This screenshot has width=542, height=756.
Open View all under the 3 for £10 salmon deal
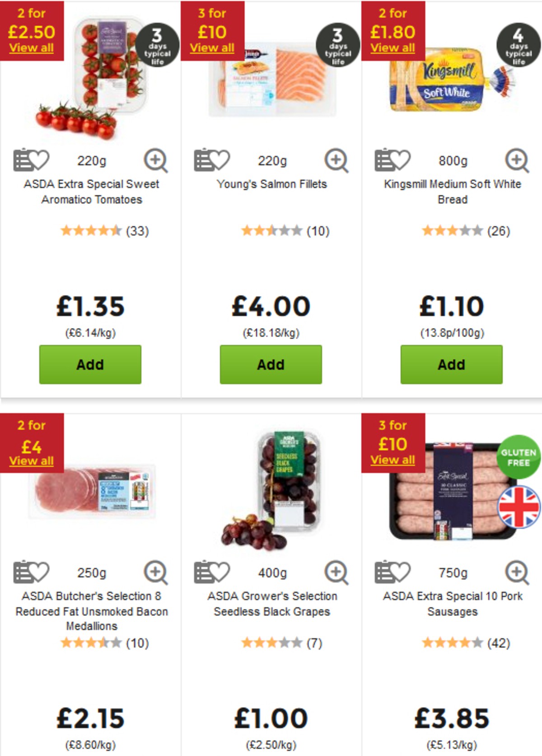pyautogui.click(x=211, y=47)
